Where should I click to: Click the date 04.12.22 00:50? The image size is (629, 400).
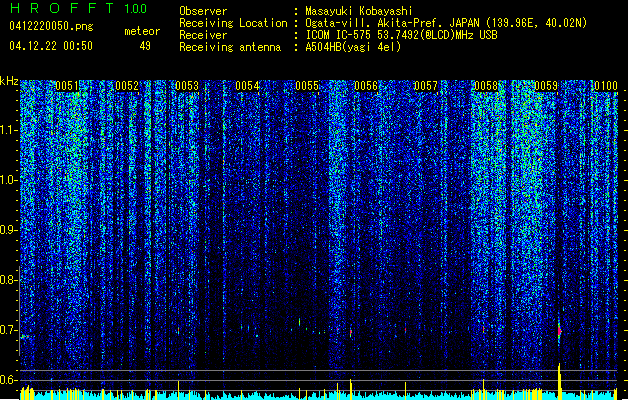(x=51, y=46)
